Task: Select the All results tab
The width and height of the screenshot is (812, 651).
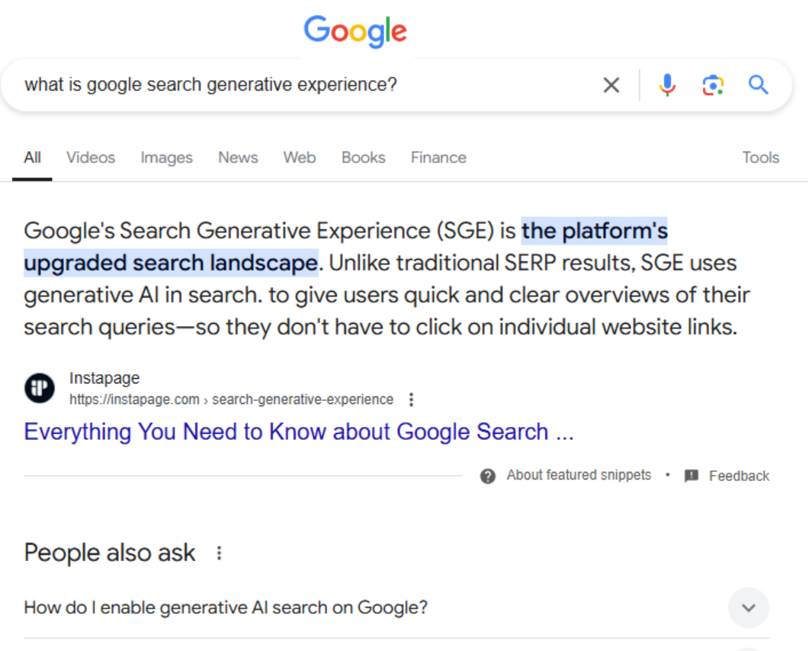Action: [32, 158]
